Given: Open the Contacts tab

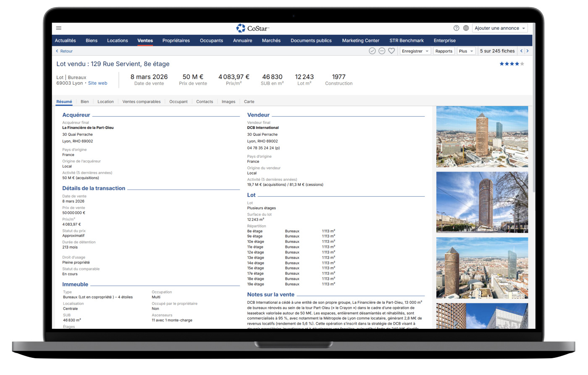Looking at the screenshot, I should pos(205,102).
